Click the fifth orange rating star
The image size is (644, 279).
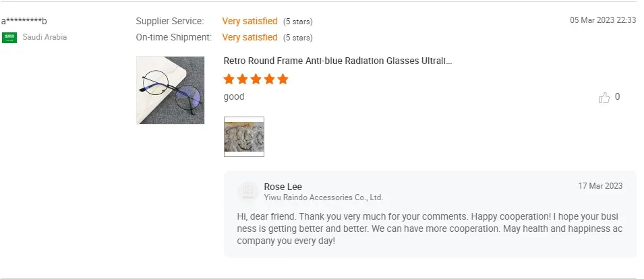(x=283, y=80)
